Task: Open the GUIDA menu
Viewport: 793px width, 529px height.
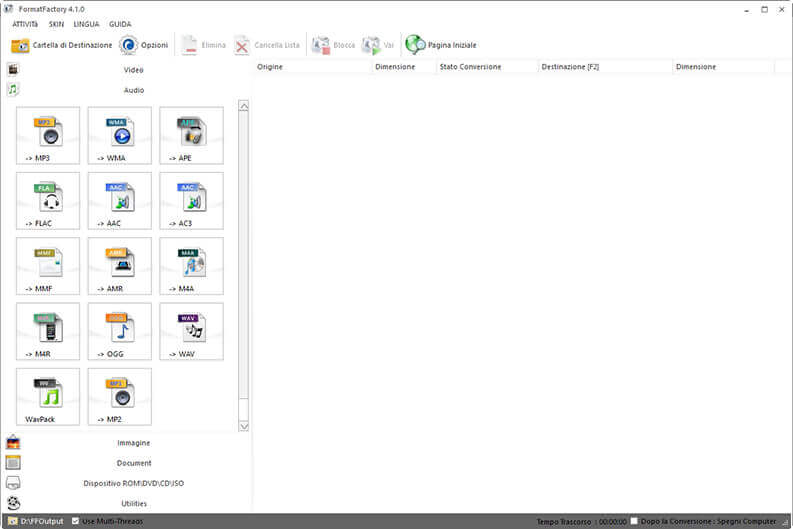Action: (x=120, y=24)
